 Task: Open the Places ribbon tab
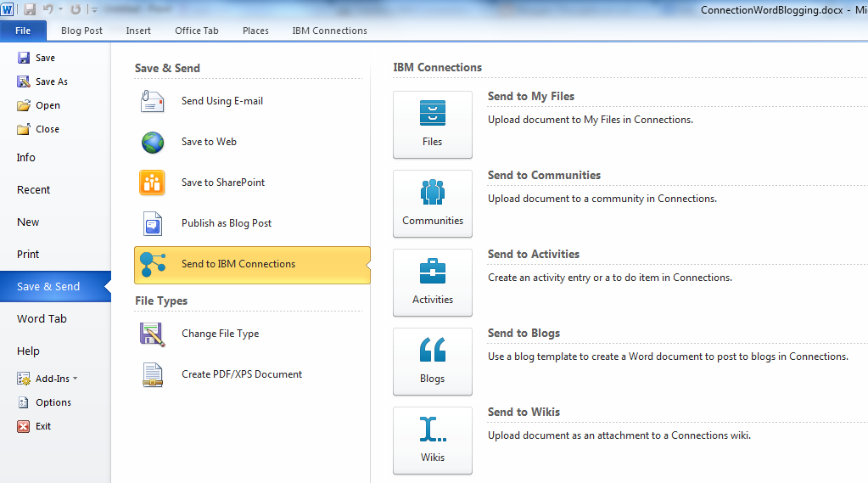(255, 31)
